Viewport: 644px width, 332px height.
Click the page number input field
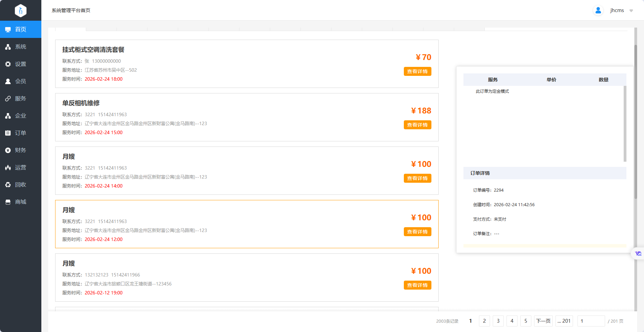click(x=591, y=321)
